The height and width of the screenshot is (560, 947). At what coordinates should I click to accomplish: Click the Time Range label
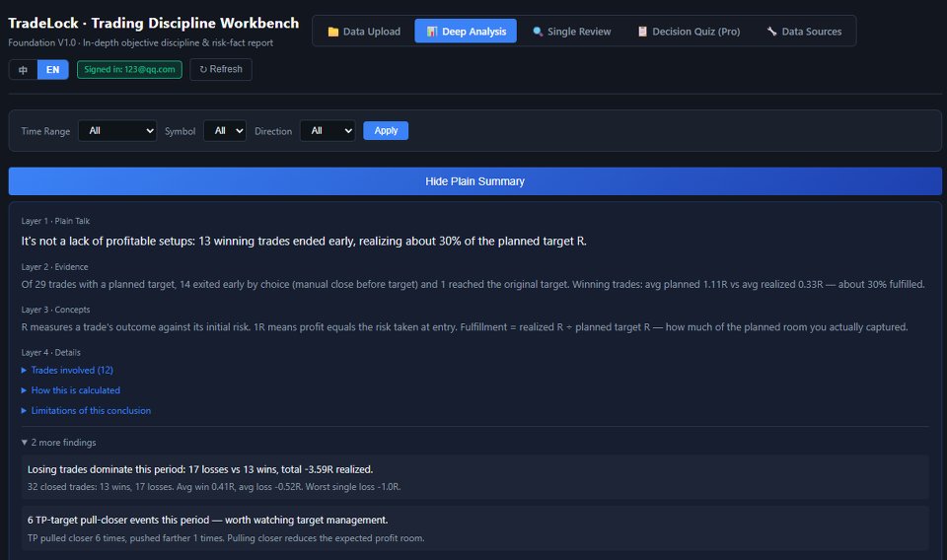click(45, 131)
